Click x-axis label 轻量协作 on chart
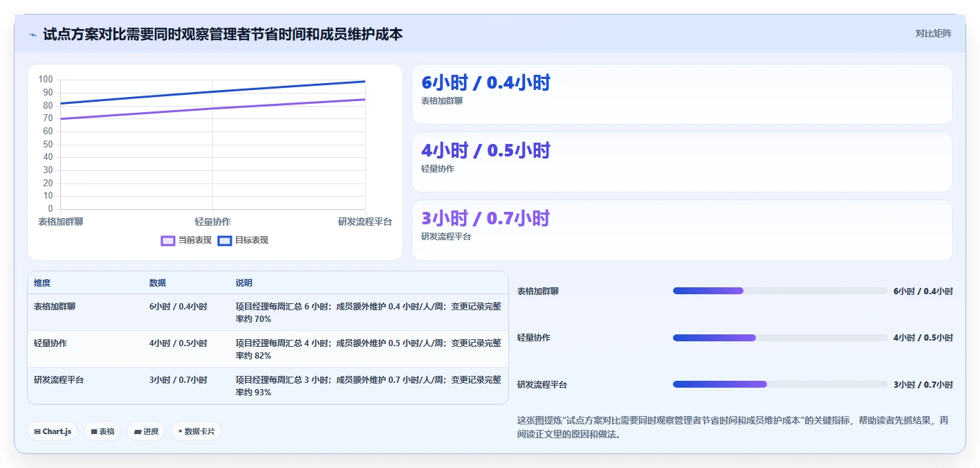The image size is (980, 468). click(213, 222)
